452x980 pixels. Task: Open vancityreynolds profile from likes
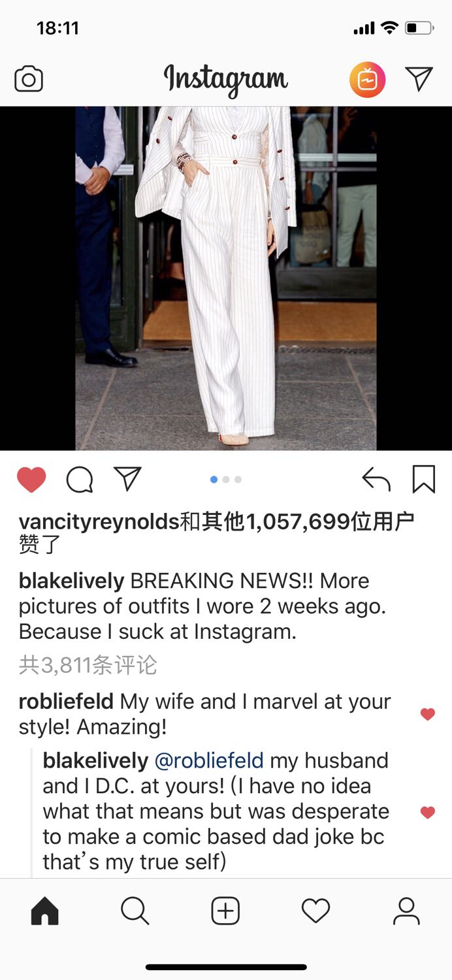click(x=99, y=521)
